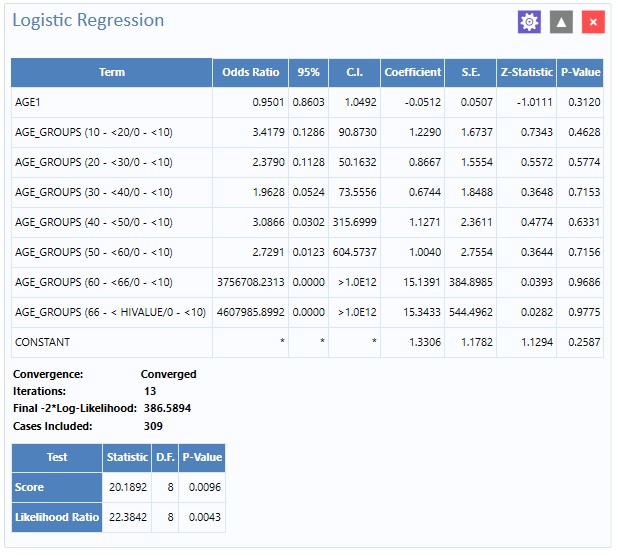Click odds ratio value 3.4179
Image resolution: width=618 pixels, height=556 pixels.
pyautogui.click(x=268, y=132)
